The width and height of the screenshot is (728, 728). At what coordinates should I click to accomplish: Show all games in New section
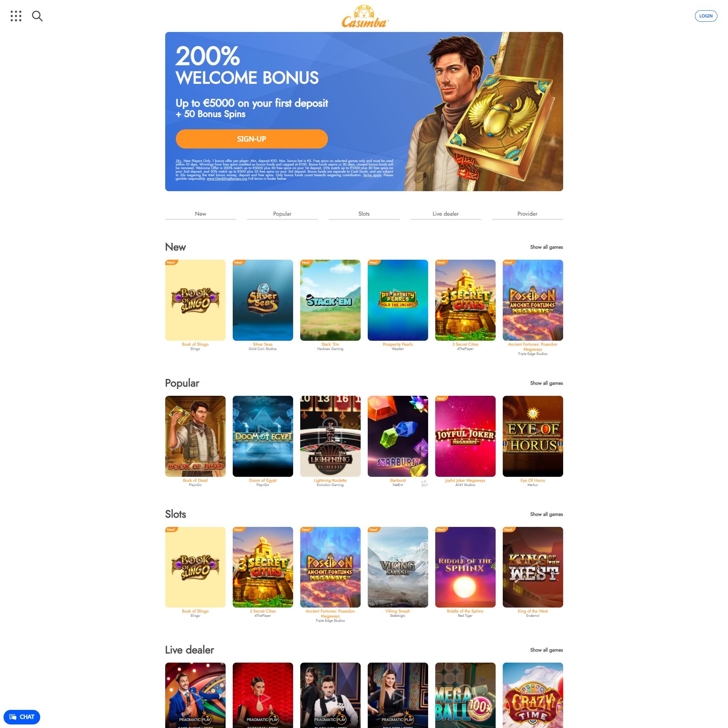546,247
